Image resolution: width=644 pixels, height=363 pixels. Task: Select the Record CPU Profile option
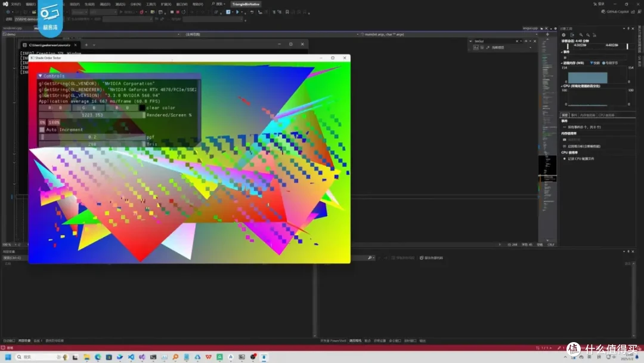point(579,159)
